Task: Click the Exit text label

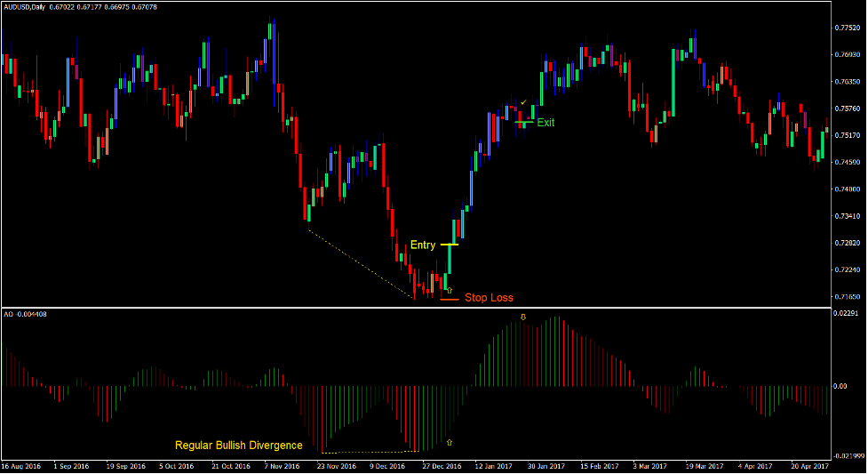Action: [545, 123]
